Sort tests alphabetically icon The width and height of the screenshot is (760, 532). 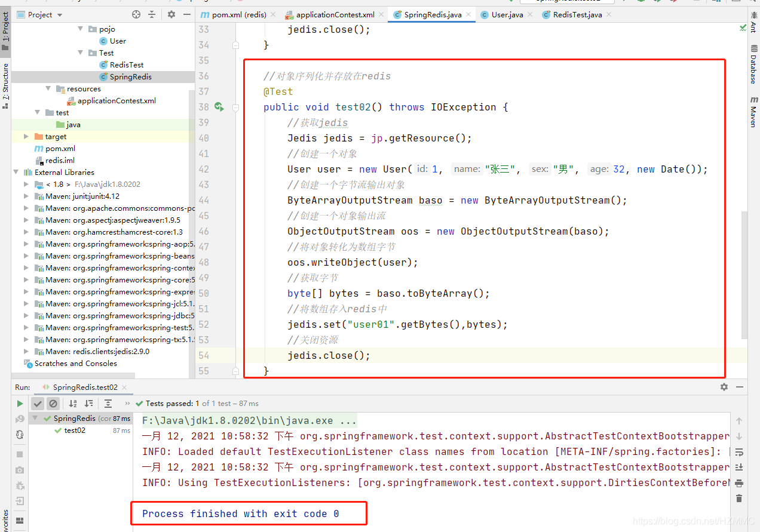coord(73,404)
